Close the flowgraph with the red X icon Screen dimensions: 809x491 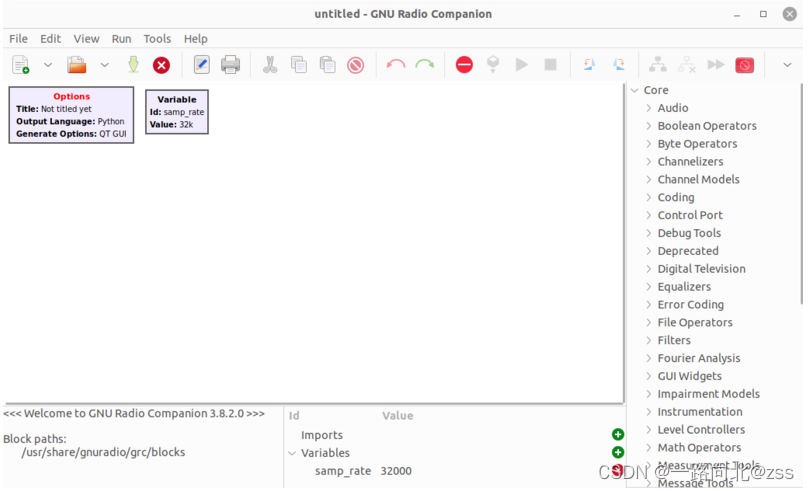(x=161, y=66)
